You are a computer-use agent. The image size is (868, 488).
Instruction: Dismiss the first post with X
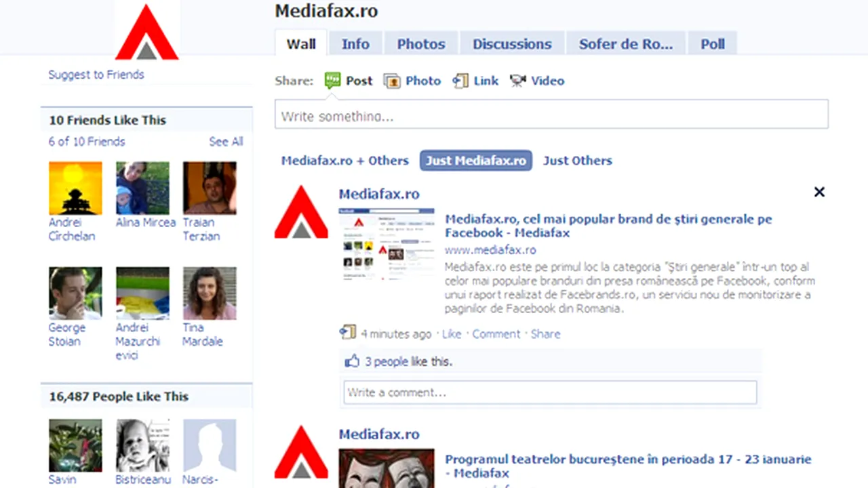[819, 192]
